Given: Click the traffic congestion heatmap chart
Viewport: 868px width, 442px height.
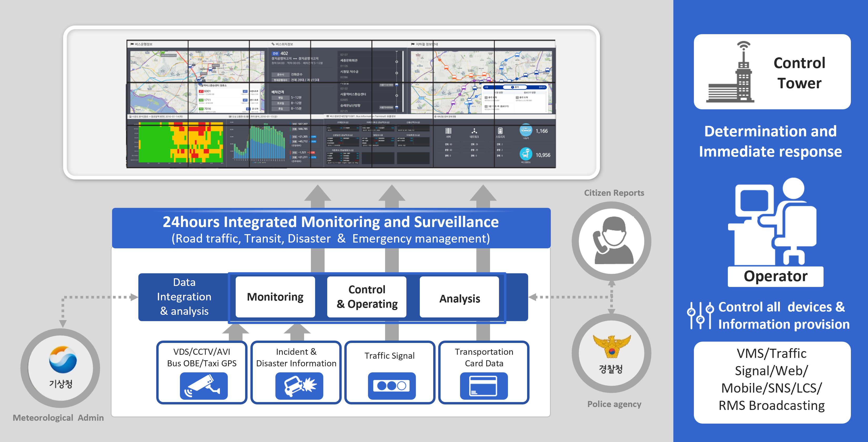Looking at the screenshot, I should coord(180,142).
